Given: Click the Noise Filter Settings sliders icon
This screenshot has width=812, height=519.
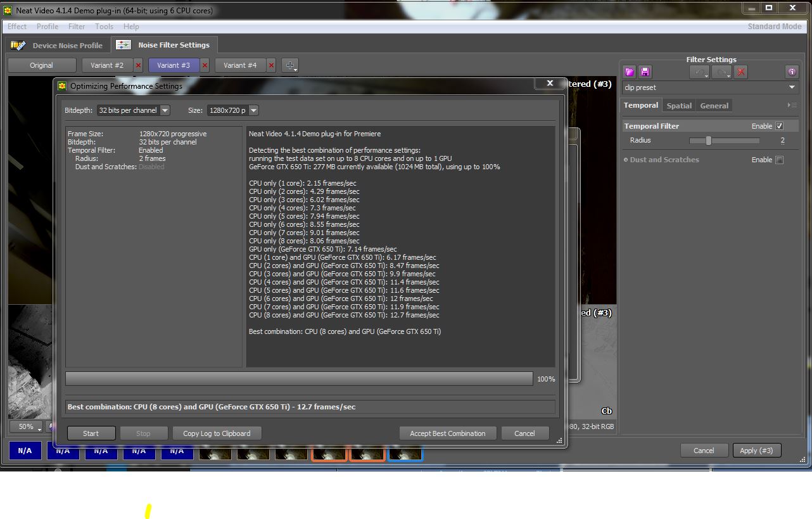Looking at the screenshot, I should (x=124, y=45).
